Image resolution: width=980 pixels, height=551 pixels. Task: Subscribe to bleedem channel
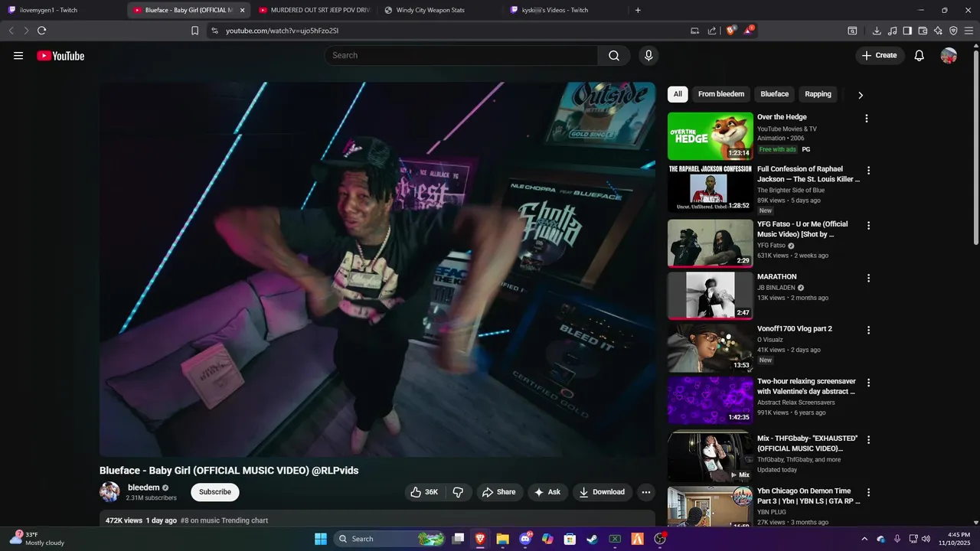(215, 492)
